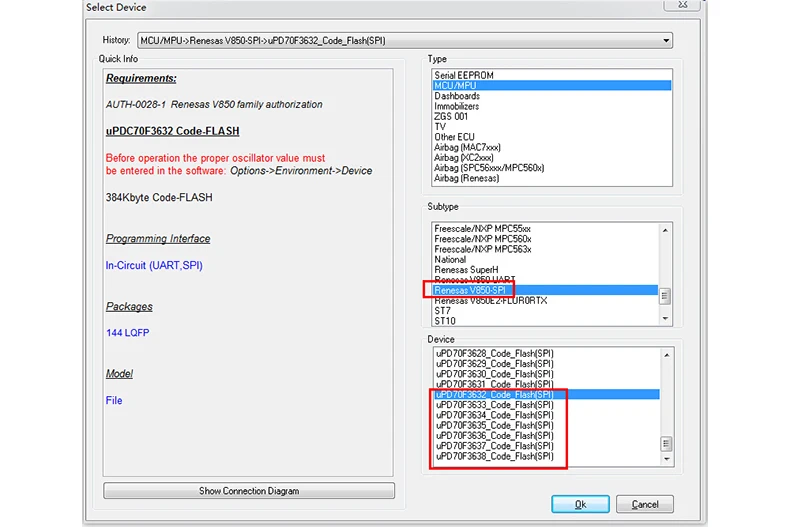790x527 pixels.
Task: Choose Freescale/NXP MPC560x subtype
Action: [545, 239]
